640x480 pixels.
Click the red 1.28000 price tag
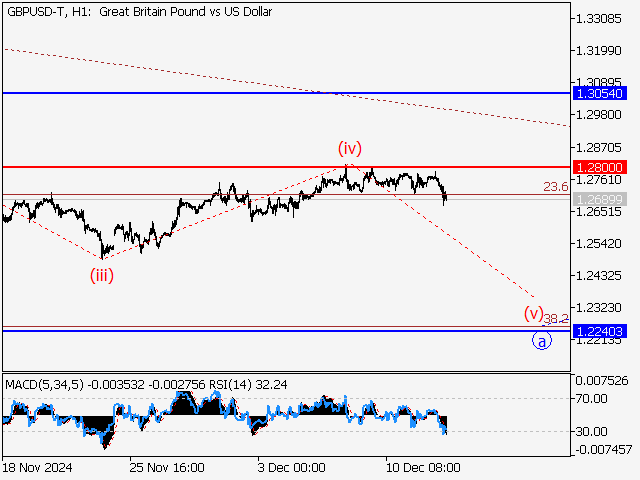point(600,167)
